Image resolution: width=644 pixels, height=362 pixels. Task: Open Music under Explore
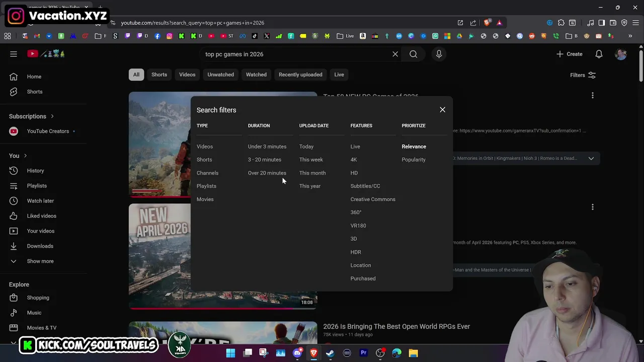click(x=34, y=313)
